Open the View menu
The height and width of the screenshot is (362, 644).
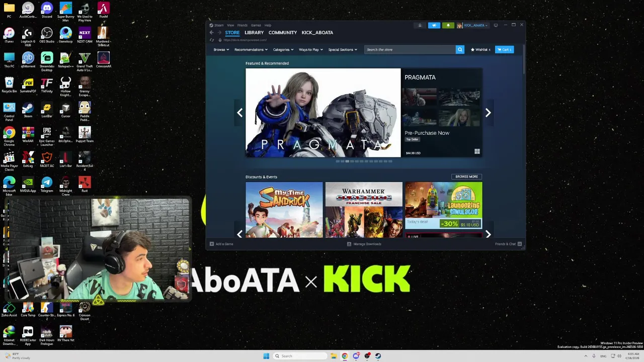[230, 25]
